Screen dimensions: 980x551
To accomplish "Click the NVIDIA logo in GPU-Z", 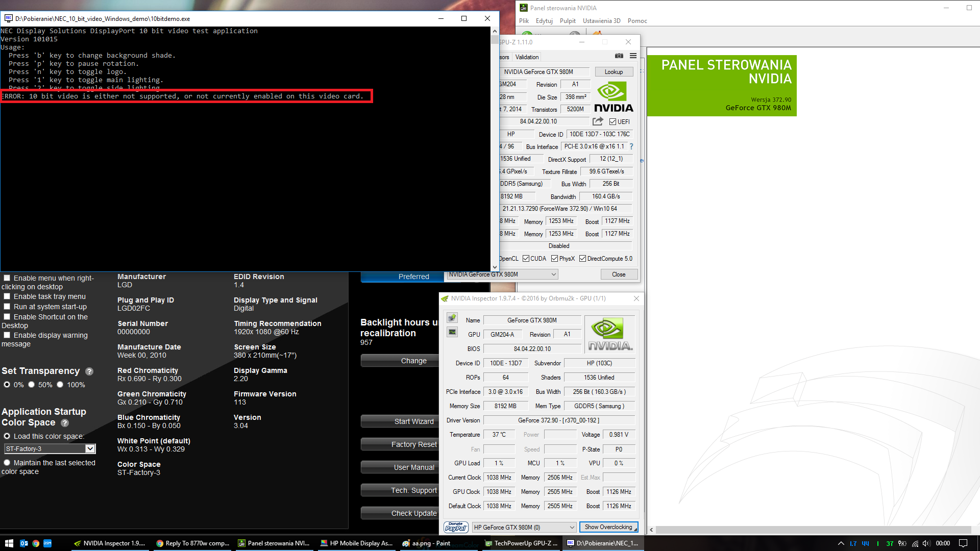I will (614, 97).
